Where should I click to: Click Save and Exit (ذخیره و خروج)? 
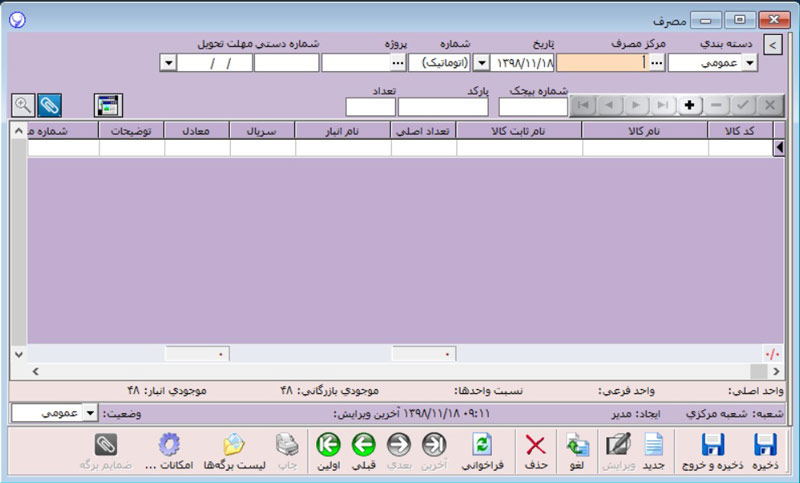click(713, 451)
